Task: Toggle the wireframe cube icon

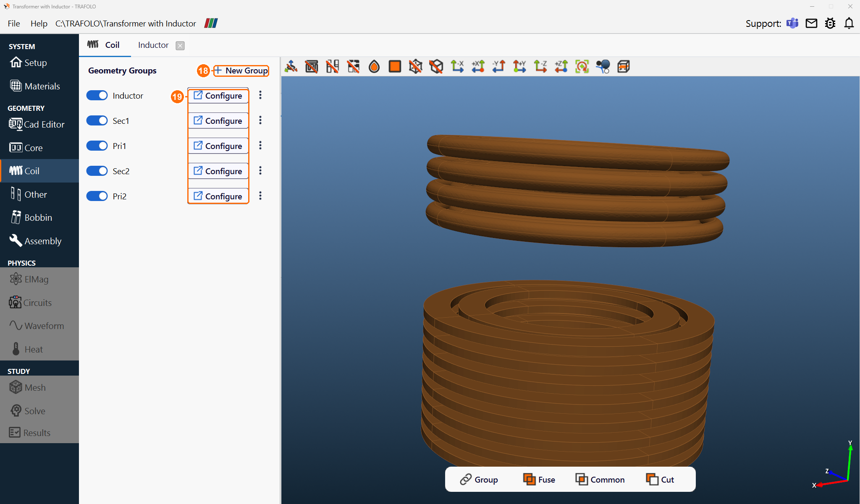Action: pos(416,66)
